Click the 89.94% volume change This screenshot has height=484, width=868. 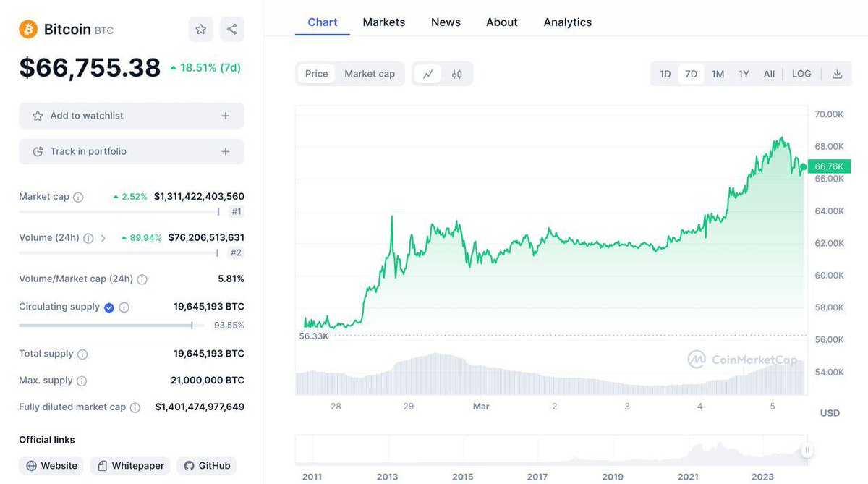click(x=145, y=238)
